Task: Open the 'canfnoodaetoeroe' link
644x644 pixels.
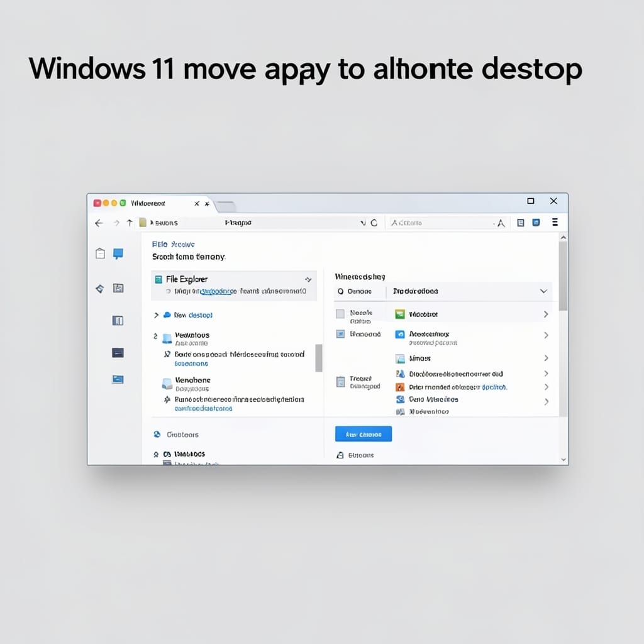Action: coord(203,409)
